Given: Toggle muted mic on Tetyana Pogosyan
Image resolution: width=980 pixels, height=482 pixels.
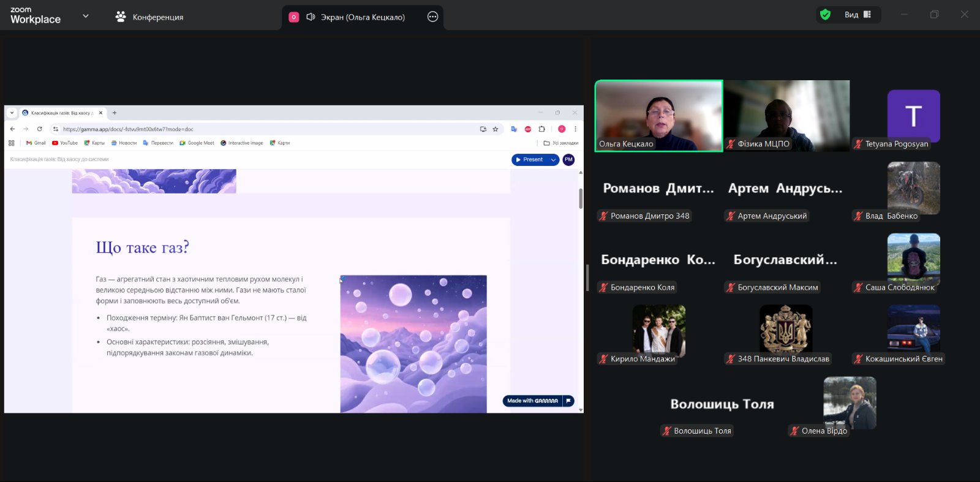Looking at the screenshot, I should coord(858,145).
